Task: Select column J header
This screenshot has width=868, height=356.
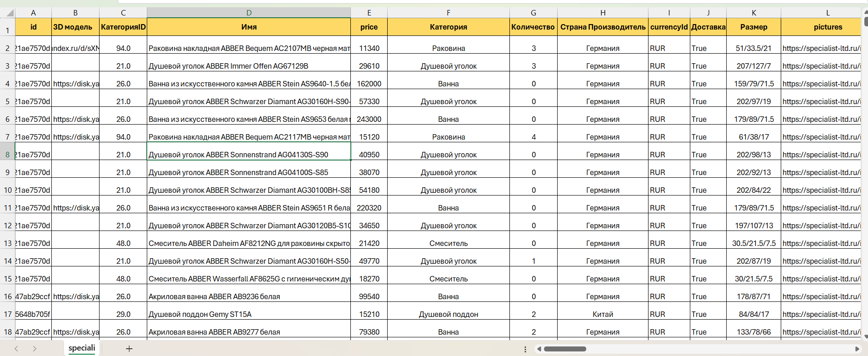Action: 708,13
